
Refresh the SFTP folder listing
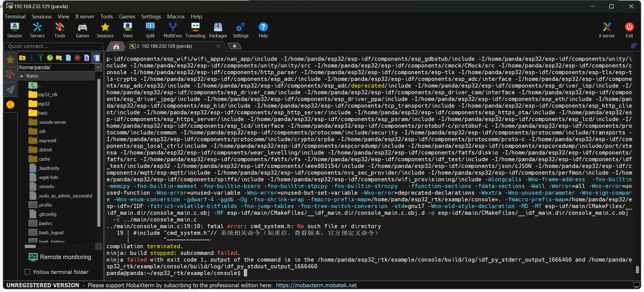point(50,58)
